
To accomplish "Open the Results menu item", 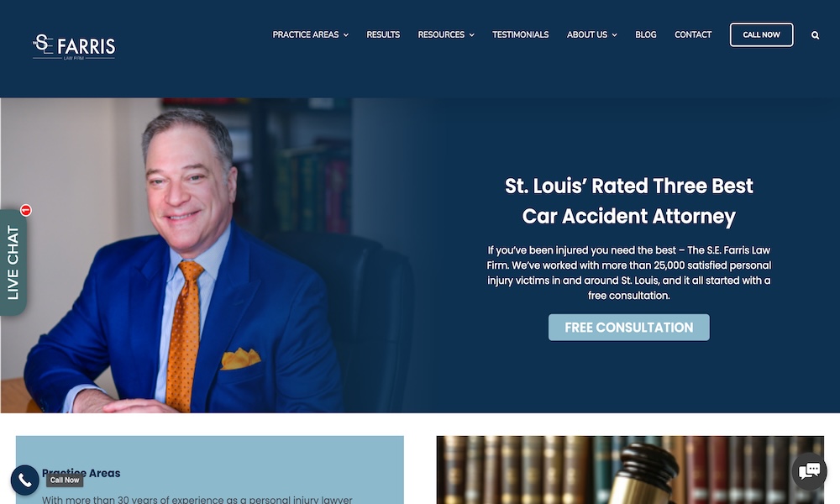I will click(383, 34).
